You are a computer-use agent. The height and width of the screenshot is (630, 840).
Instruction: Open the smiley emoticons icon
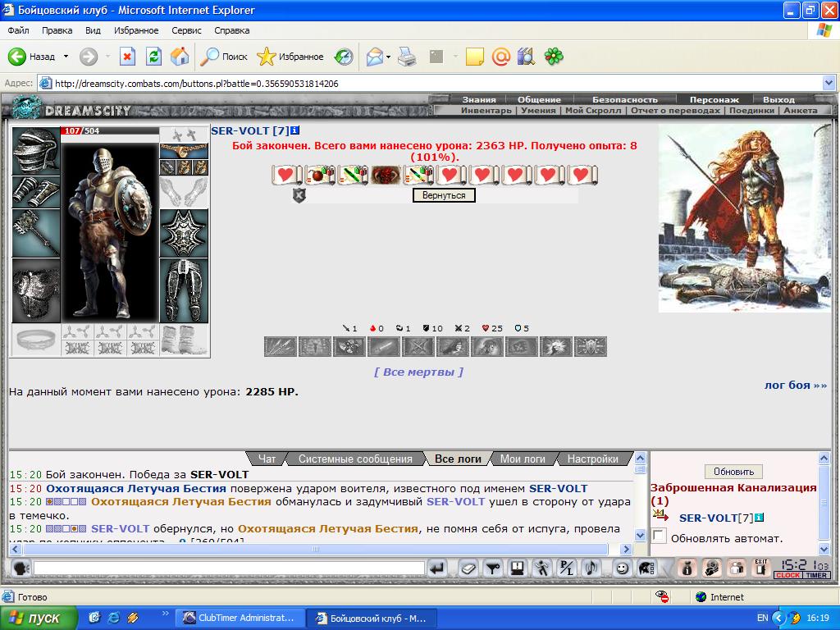point(622,568)
